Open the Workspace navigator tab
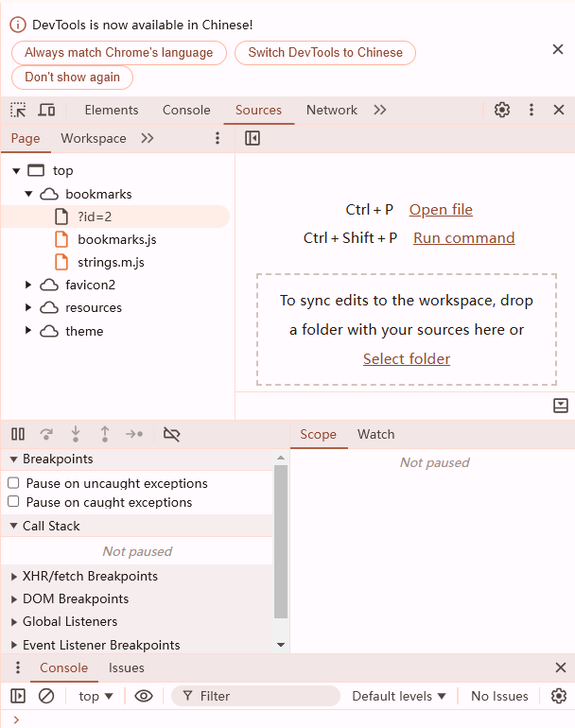This screenshot has width=575, height=728. [x=94, y=138]
